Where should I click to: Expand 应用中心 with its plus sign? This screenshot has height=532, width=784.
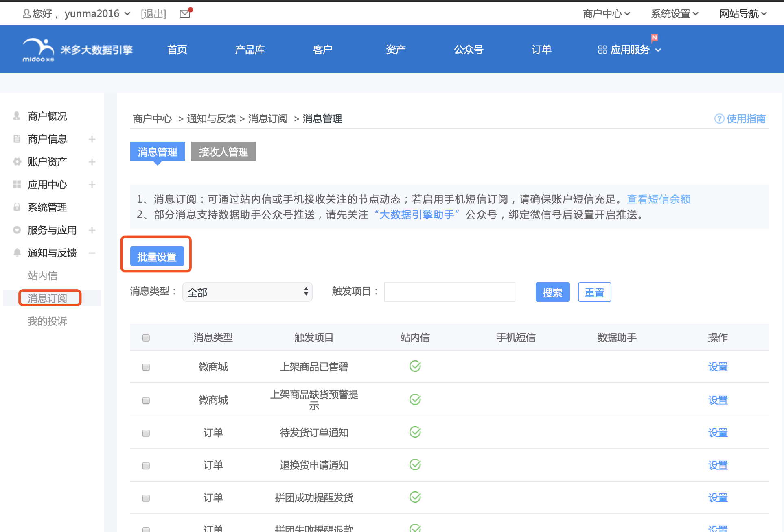tap(92, 185)
